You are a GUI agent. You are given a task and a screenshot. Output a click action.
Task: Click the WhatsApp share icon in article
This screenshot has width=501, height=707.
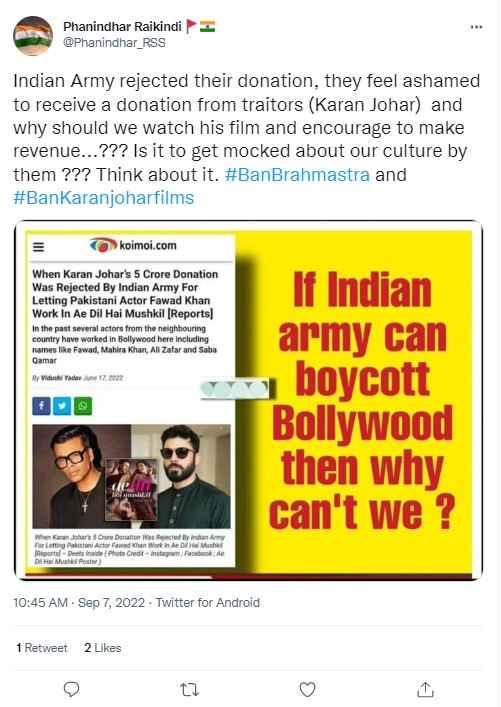(x=83, y=406)
